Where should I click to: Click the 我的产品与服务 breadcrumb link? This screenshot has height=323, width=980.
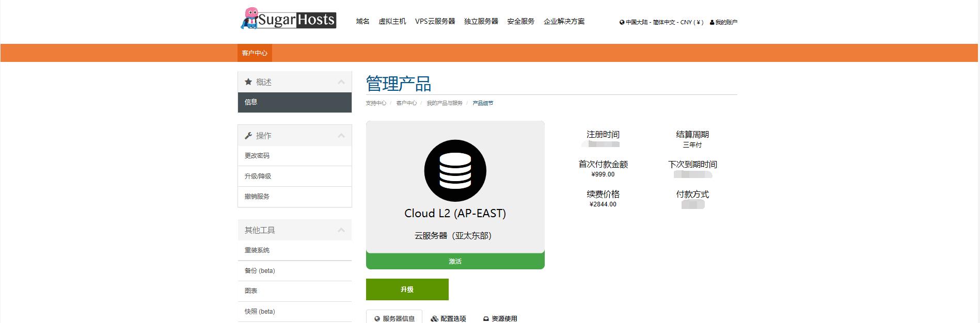[x=445, y=103]
